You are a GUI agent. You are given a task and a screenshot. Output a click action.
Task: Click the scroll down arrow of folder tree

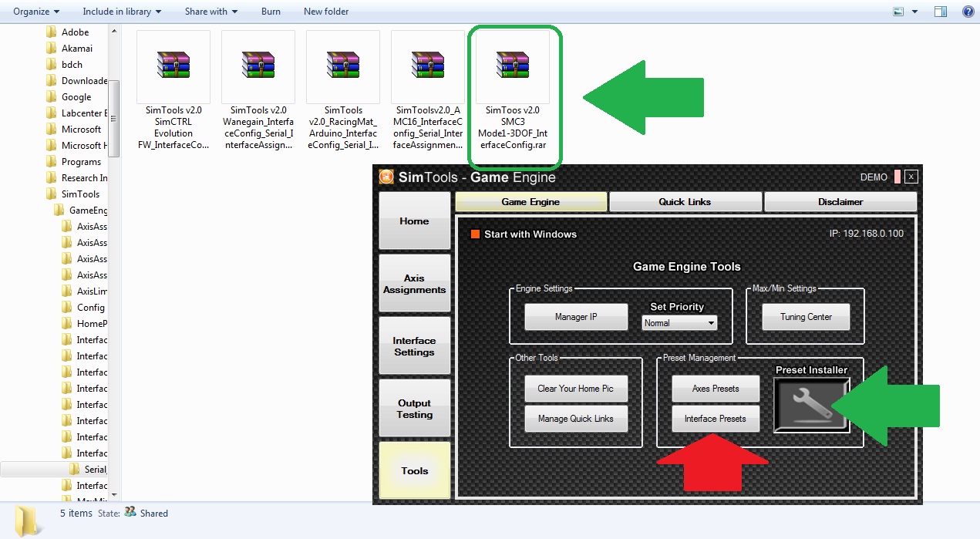click(114, 495)
